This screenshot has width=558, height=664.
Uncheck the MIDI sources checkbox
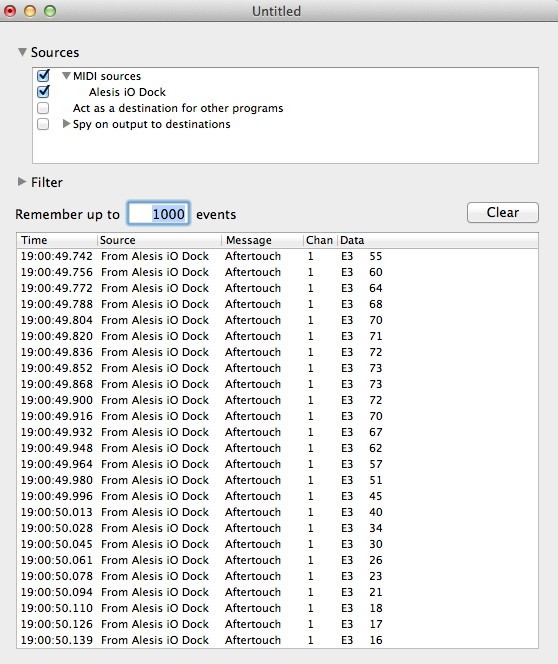pos(43,76)
